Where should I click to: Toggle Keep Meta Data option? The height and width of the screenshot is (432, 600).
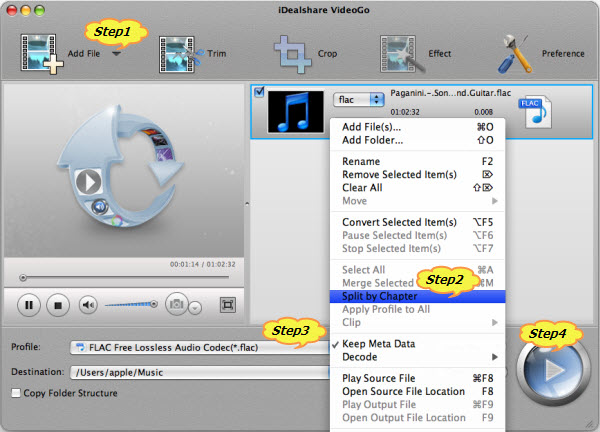[x=417, y=344]
